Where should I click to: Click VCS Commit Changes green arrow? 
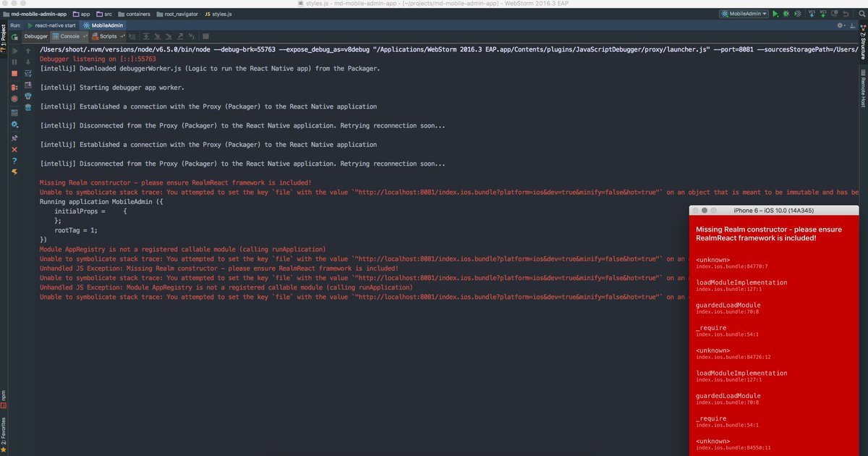click(x=823, y=14)
